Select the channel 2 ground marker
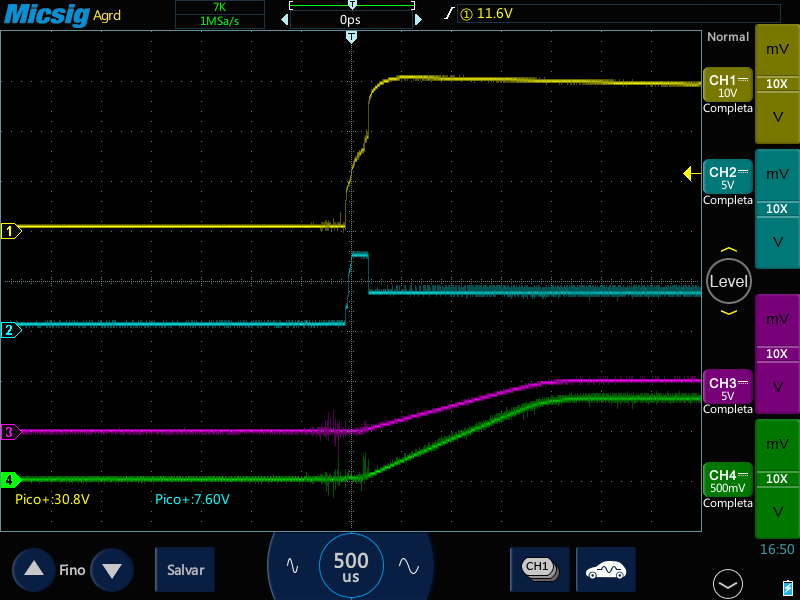Image resolution: width=800 pixels, height=600 pixels. [11, 330]
